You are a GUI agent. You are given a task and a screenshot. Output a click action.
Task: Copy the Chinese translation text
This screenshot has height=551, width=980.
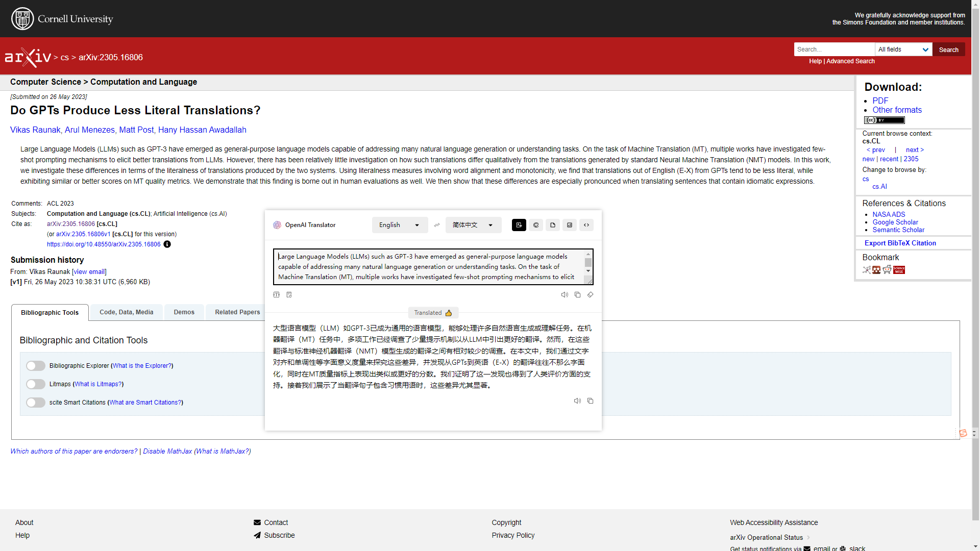click(x=590, y=401)
